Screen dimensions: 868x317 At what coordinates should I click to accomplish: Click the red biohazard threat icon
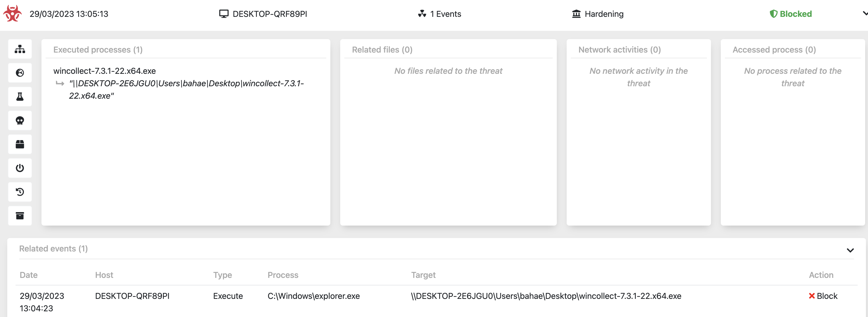(12, 13)
